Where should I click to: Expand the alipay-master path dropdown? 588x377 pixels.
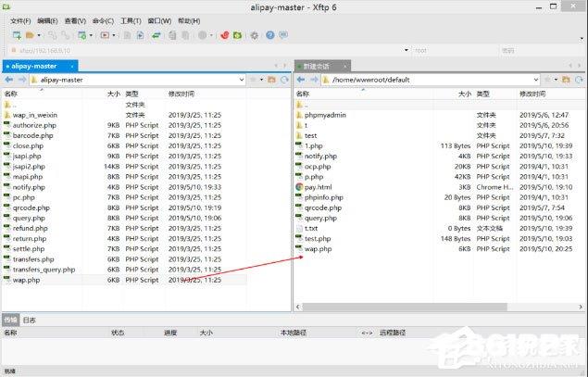tap(242, 80)
